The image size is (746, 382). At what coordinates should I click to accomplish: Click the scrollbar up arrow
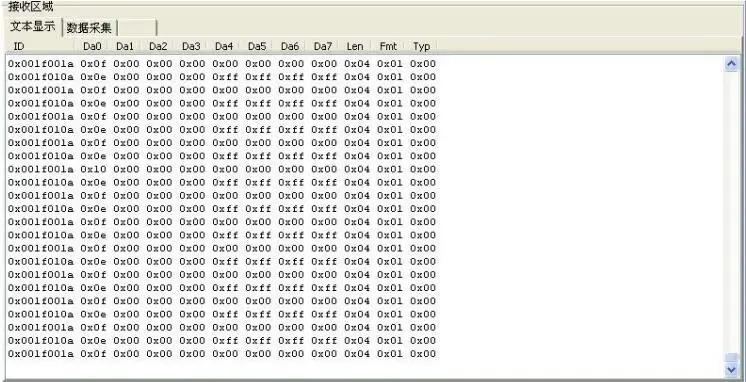tap(731, 64)
